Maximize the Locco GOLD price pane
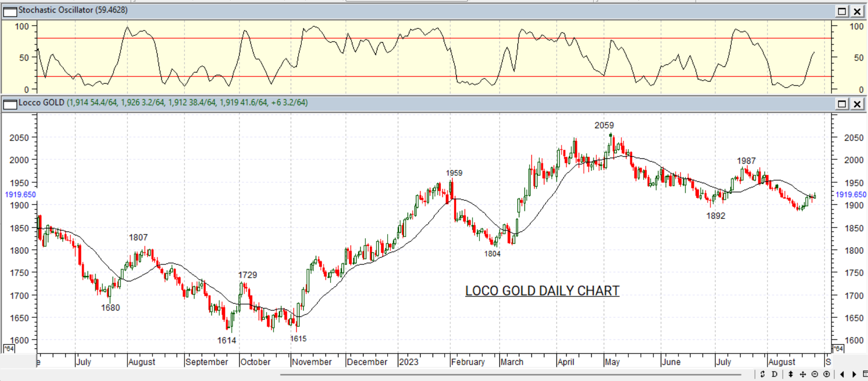868x381 pixels. pyautogui.click(x=842, y=103)
